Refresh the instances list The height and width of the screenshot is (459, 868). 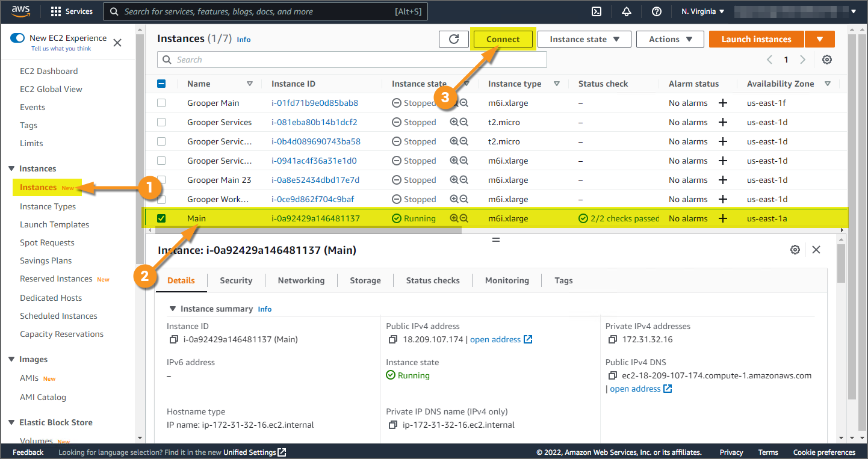[454, 39]
